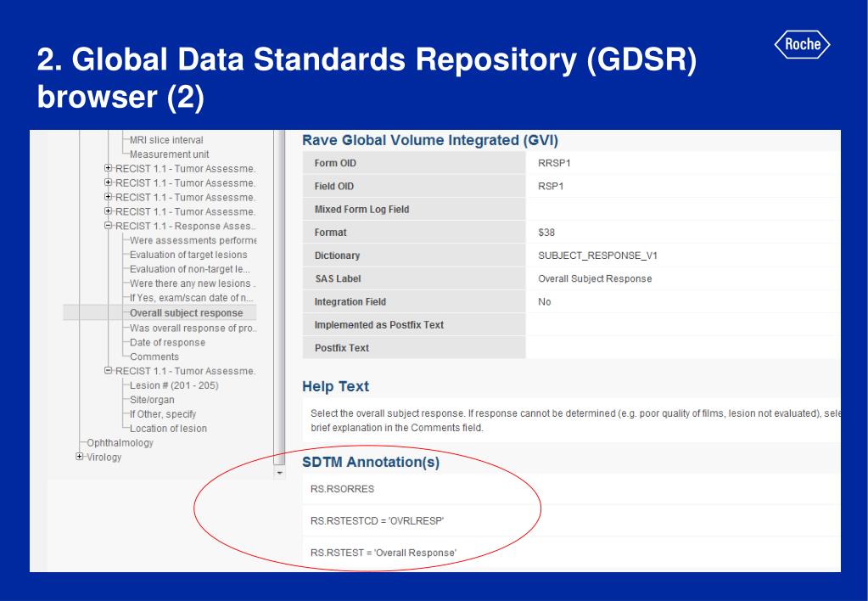Click the RRSP1 Form OID value

[554, 163]
